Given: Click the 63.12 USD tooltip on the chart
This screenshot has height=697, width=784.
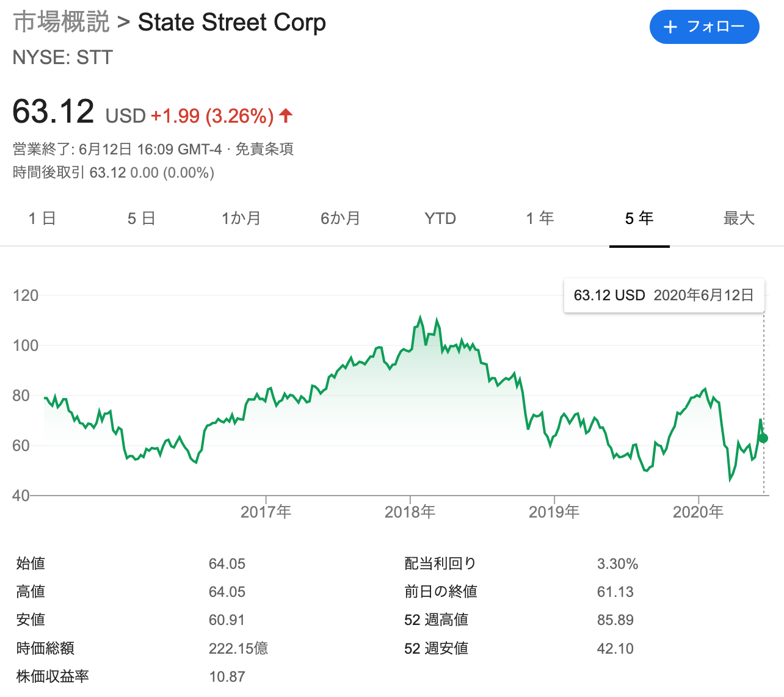Looking at the screenshot, I should pyautogui.click(x=664, y=295).
